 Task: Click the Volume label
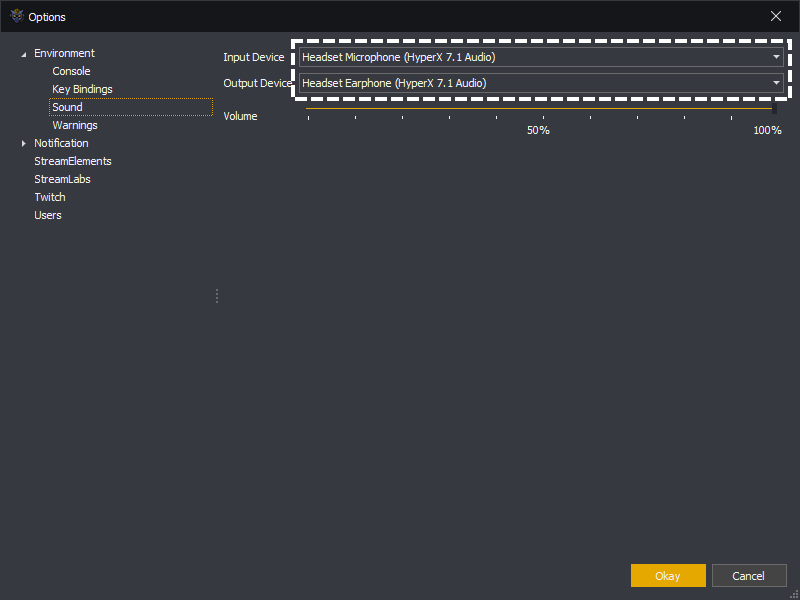240,116
